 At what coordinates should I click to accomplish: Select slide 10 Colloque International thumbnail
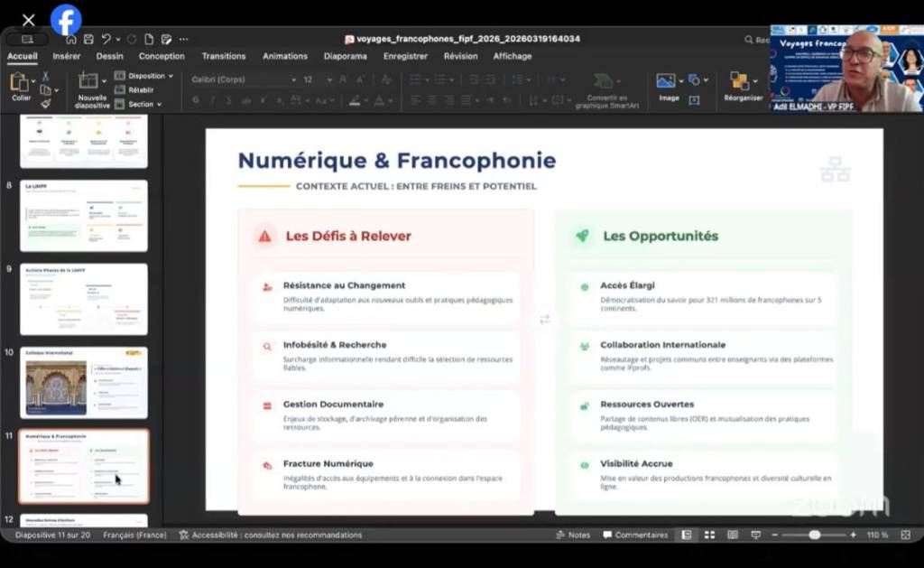(84, 382)
